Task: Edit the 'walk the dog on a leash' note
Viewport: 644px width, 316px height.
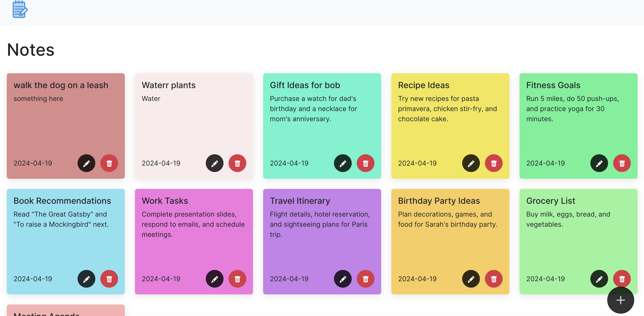Action: [x=86, y=163]
